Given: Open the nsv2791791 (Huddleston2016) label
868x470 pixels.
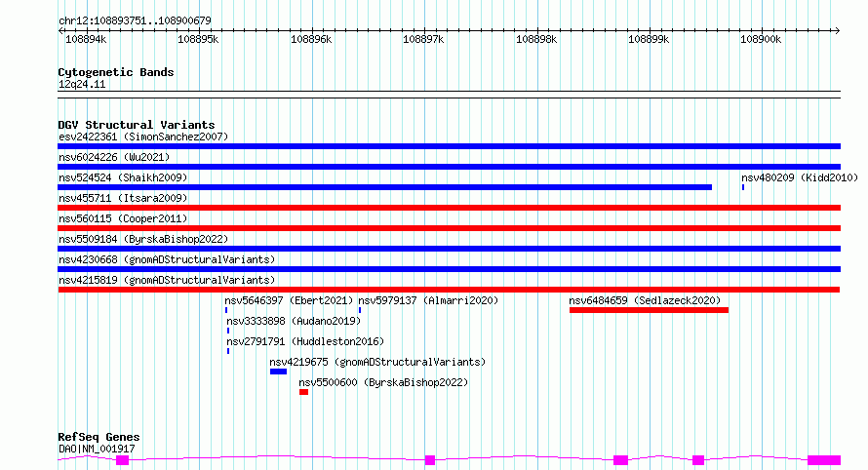Looking at the screenshot, I should (305, 341).
